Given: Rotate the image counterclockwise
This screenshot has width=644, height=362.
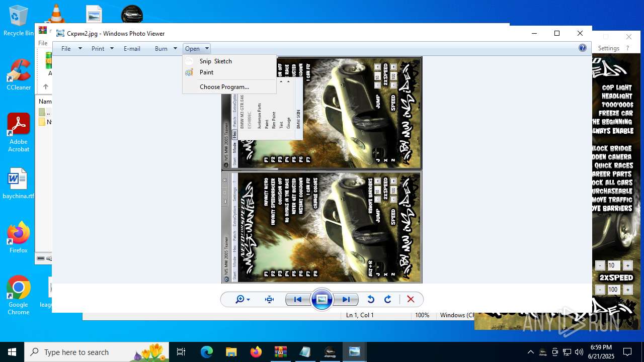Looking at the screenshot, I should click(371, 300).
